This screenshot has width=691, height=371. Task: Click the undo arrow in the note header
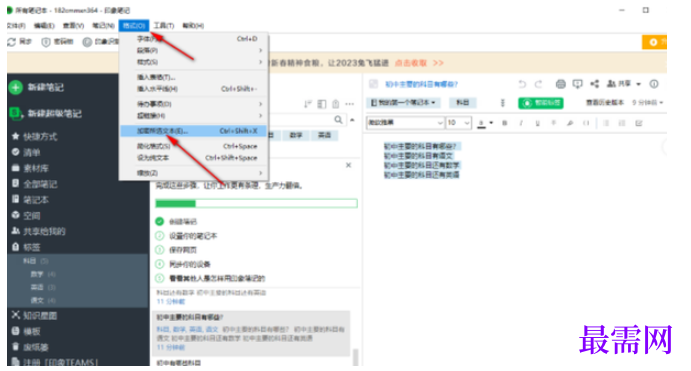pos(522,84)
